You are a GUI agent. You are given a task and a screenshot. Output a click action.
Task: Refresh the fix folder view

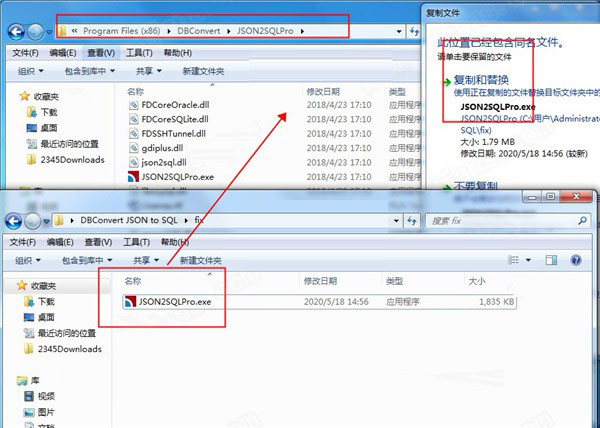coord(411,221)
